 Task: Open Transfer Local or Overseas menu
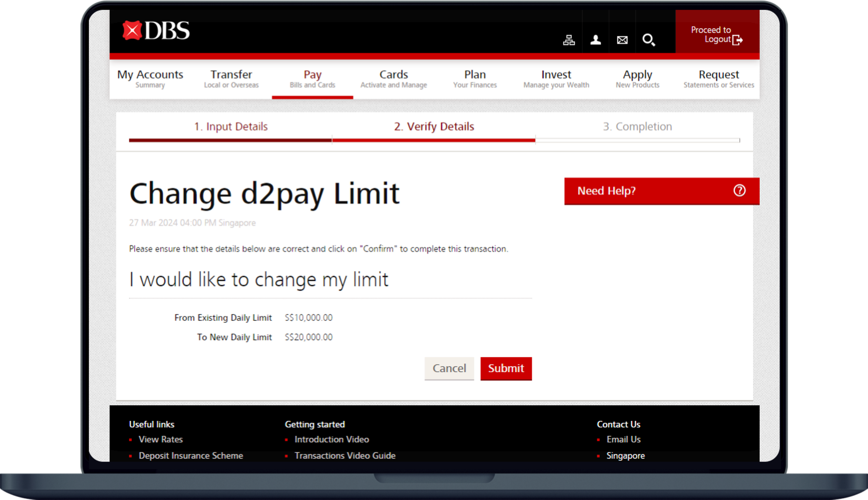click(231, 79)
